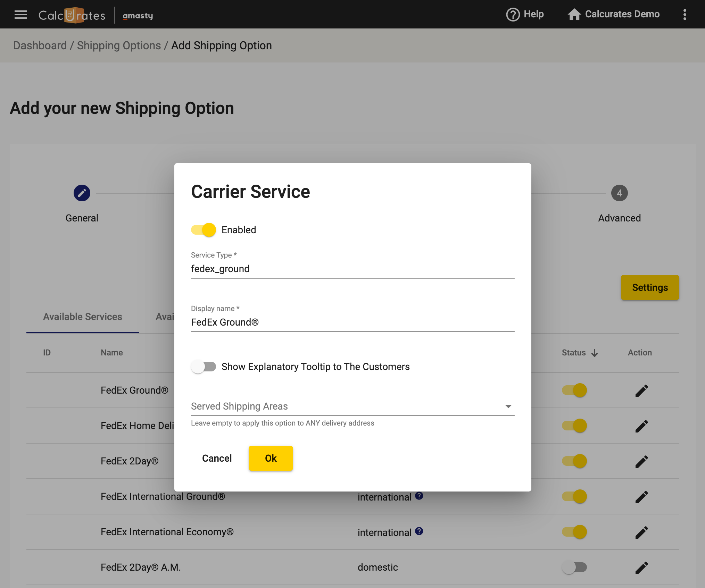Screen dimensions: 705x588
Task: Click the Calcurates Demo home icon
Action: click(574, 15)
